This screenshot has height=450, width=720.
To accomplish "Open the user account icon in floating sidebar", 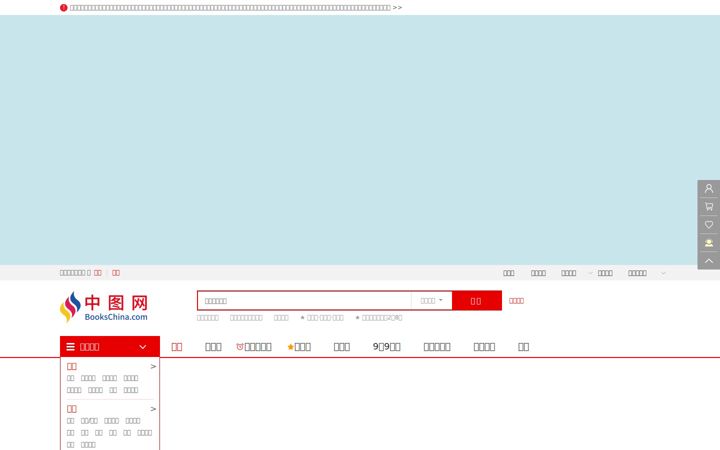I will pyautogui.click(x=709, y=189).
